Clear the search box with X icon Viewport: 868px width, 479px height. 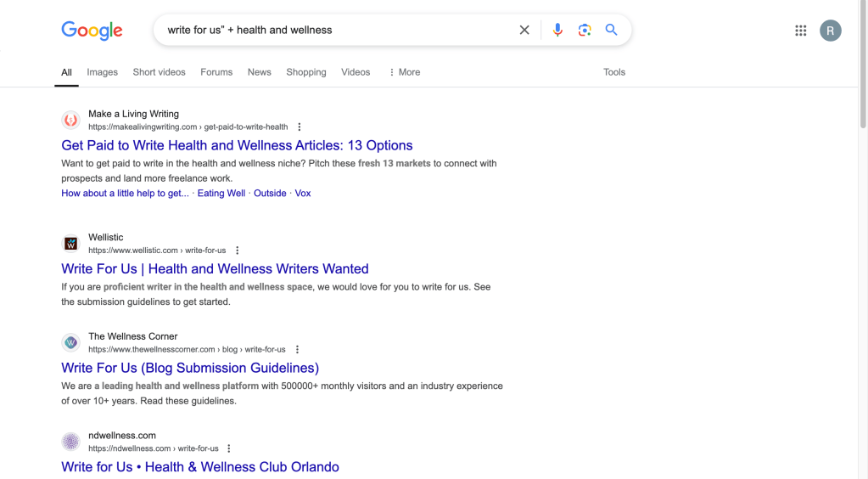point(524,31)
